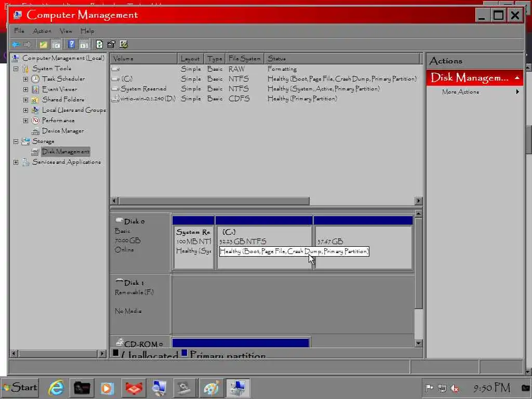Click the Shared Folders icon in tree
532x399 pixels.
coord(35,100)
